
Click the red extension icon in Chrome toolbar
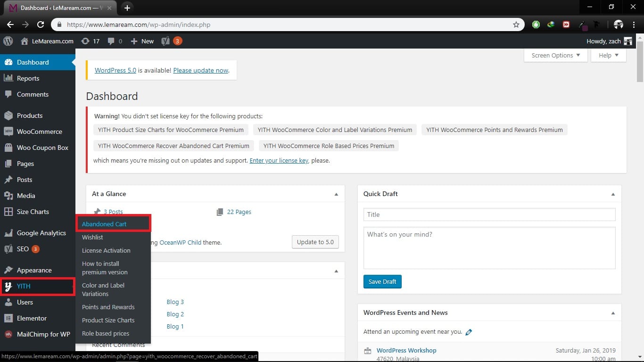click(566, 25)
